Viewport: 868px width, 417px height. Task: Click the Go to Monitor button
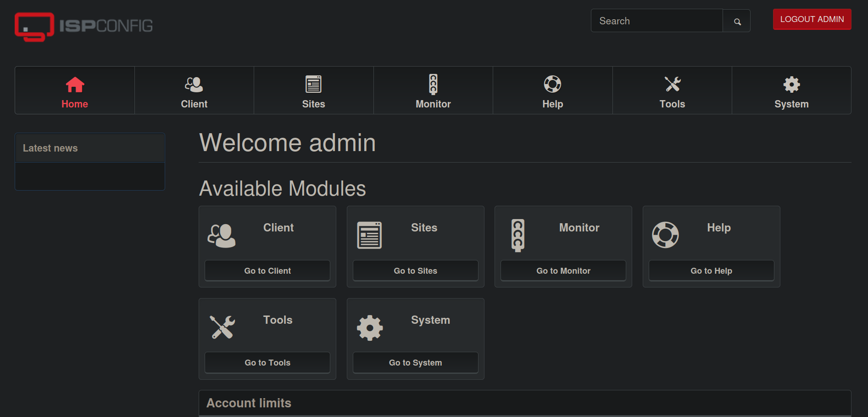pos(563,271)
